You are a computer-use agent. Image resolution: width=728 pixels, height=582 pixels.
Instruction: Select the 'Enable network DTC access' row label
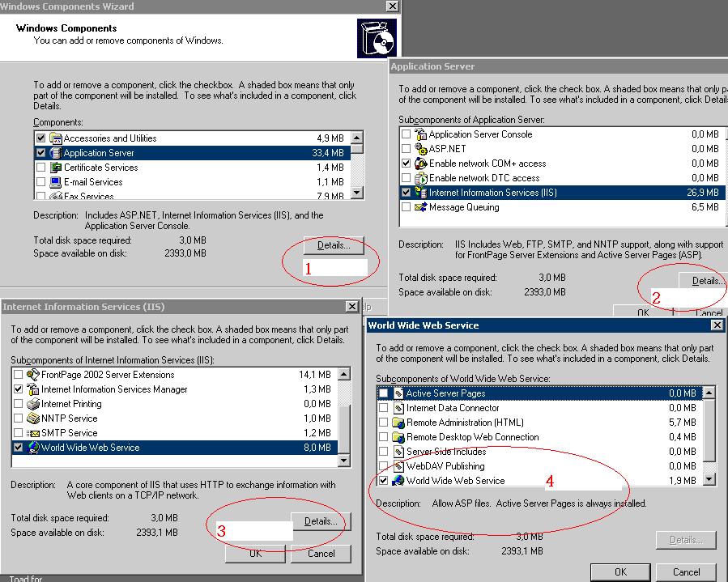pos(484,178)
